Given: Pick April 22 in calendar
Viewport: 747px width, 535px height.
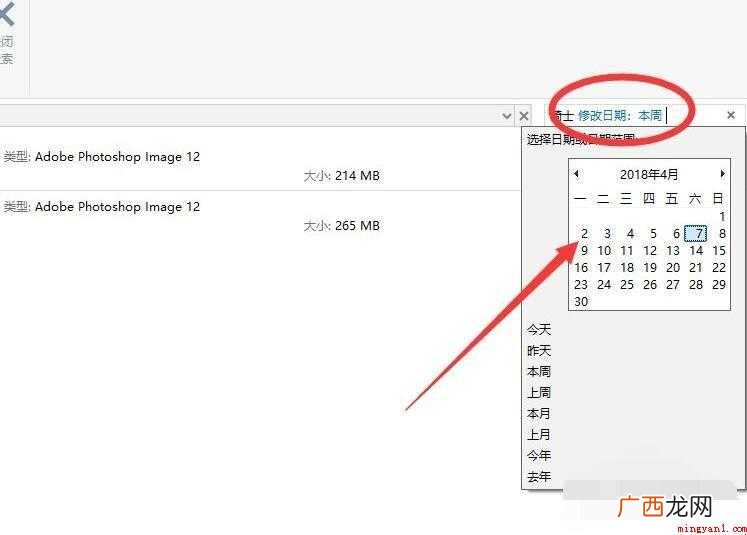Looking at the screenshot, I should (x=719, y=268).
